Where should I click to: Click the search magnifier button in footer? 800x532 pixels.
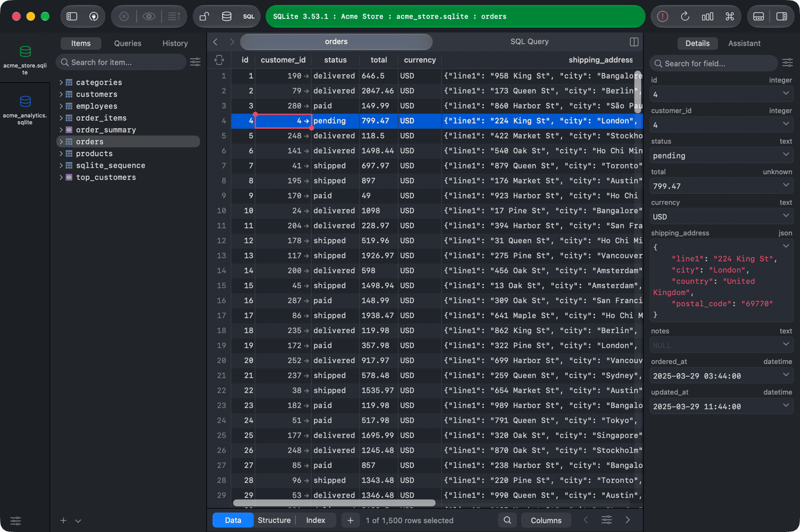(507, 520)
